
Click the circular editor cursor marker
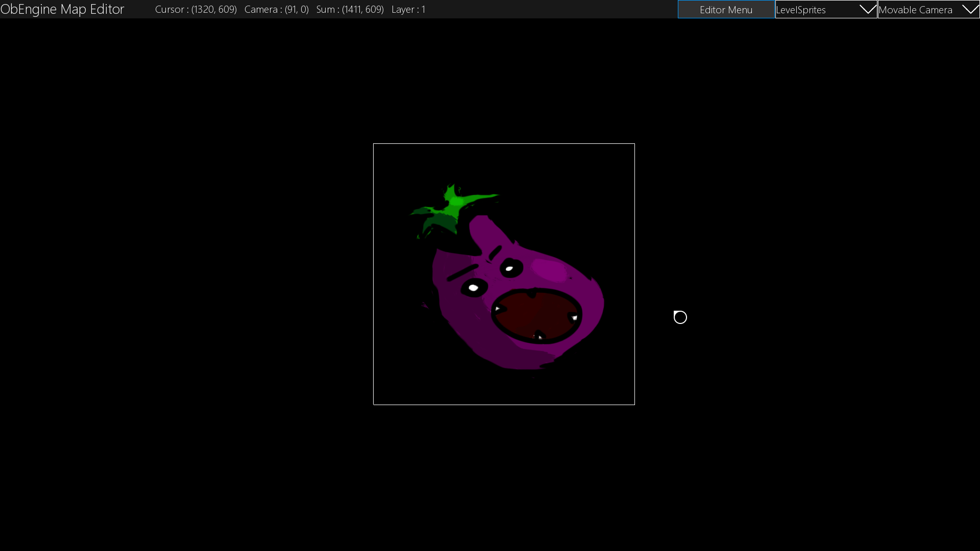click(x=680, y=317)
